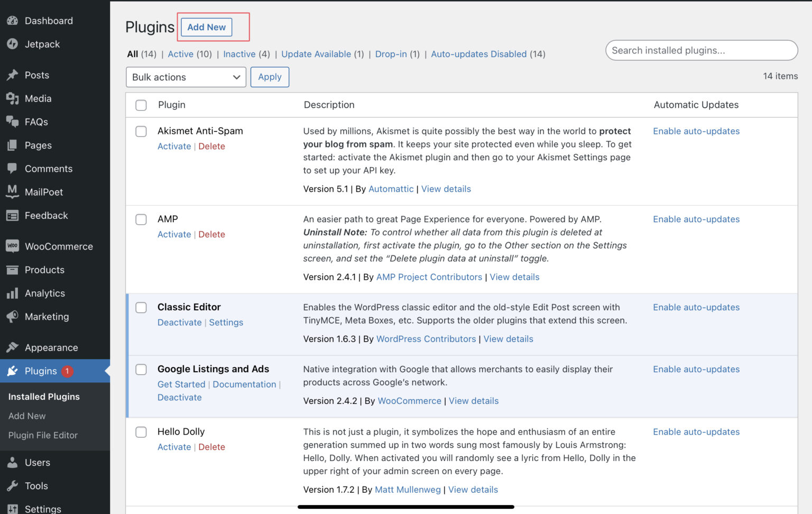Screen dimensions: 812x514
Task: Open Matt Mullenweg author link
Action: 408,490
